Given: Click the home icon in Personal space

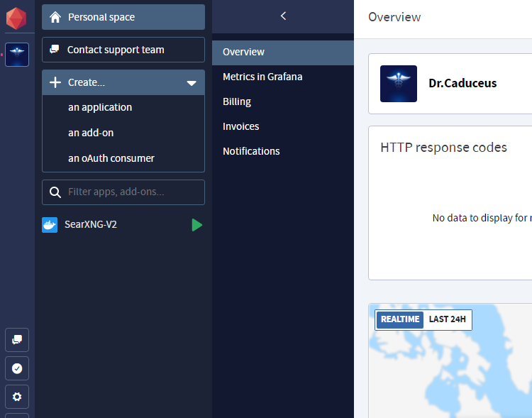Looking at the screenshot, I should 55,17.
